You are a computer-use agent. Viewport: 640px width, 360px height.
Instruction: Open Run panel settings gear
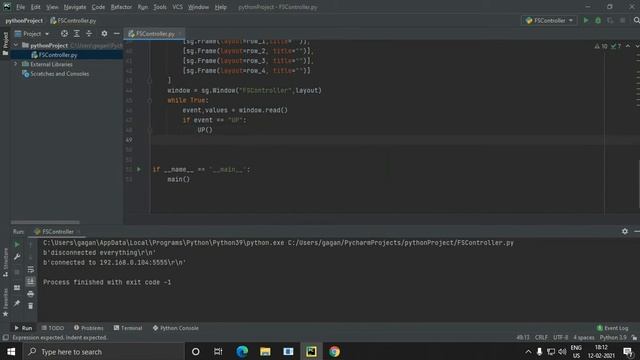tap(625, 231)
